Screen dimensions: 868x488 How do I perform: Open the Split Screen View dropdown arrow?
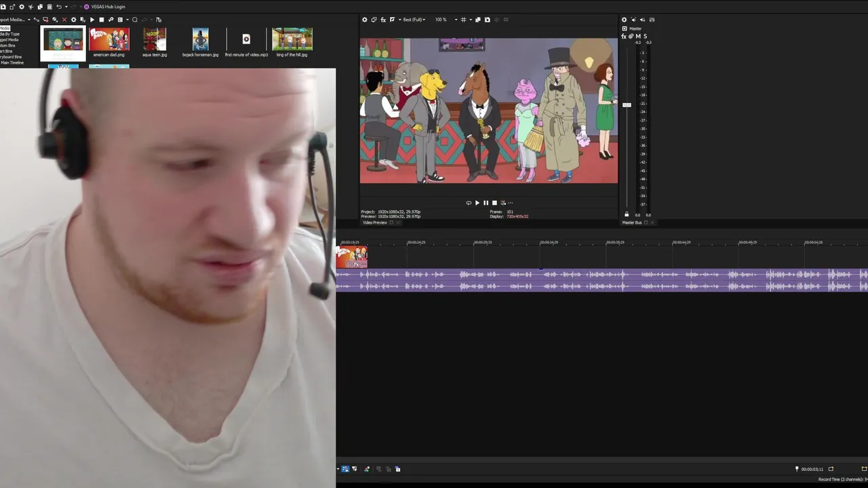click(x=399, y=20)
